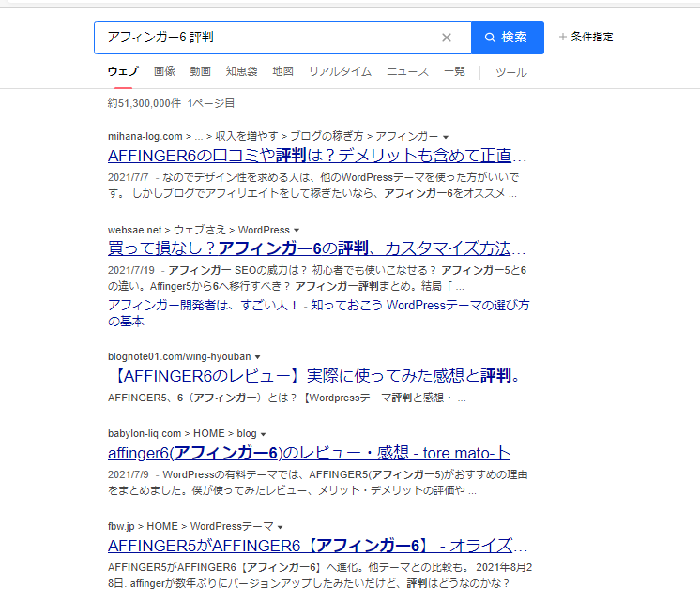Open the ツール options
This screenshot has height=616, width=700.
tap(510, 72)
